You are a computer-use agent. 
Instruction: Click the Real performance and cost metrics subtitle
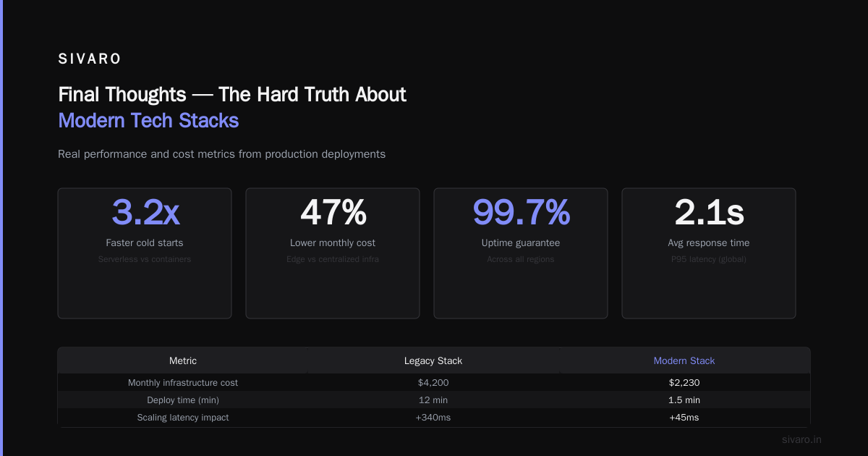[221, 154]
